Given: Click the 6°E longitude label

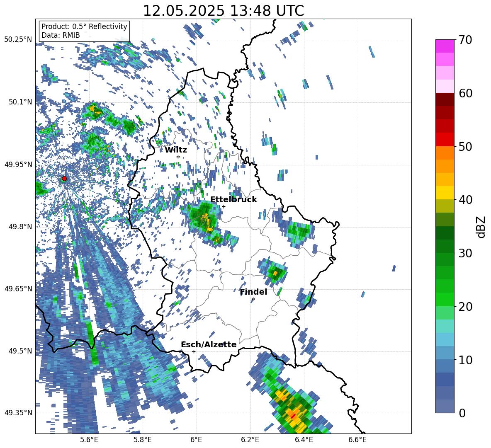Looking at the screenshot, I should point(196,440).
